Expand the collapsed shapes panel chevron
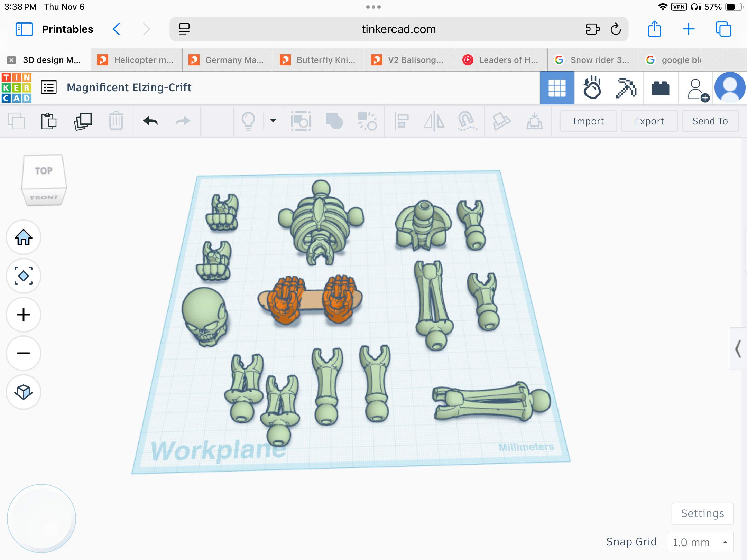 738,349
